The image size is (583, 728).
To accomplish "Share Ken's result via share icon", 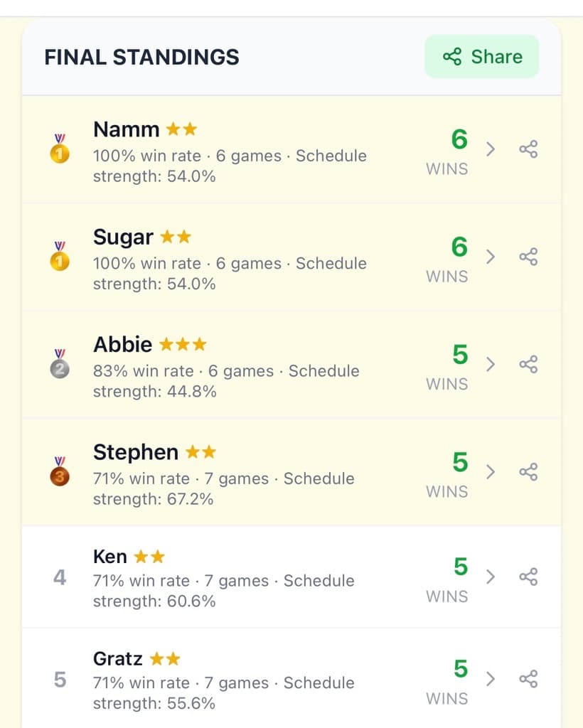I will [528, 577].
